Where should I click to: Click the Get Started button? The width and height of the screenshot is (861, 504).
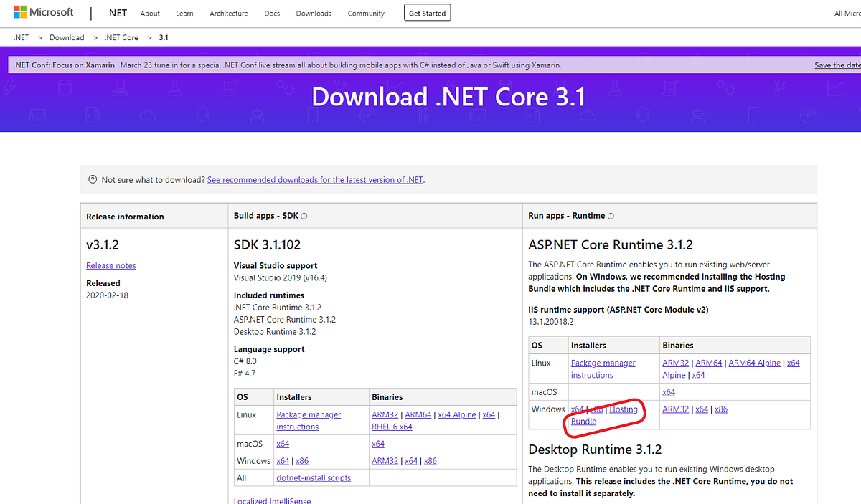(427, 12)
